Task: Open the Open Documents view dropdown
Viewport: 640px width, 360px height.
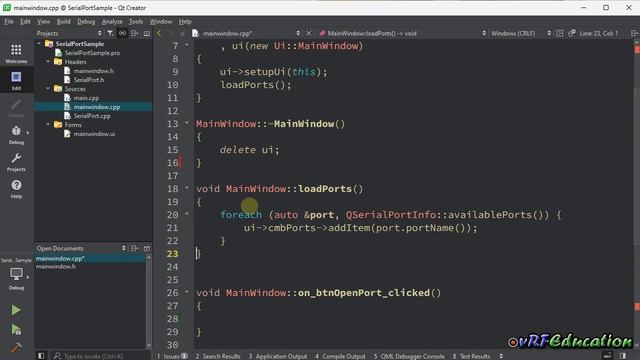Action: pyautogui.click(x=124, y=248)
